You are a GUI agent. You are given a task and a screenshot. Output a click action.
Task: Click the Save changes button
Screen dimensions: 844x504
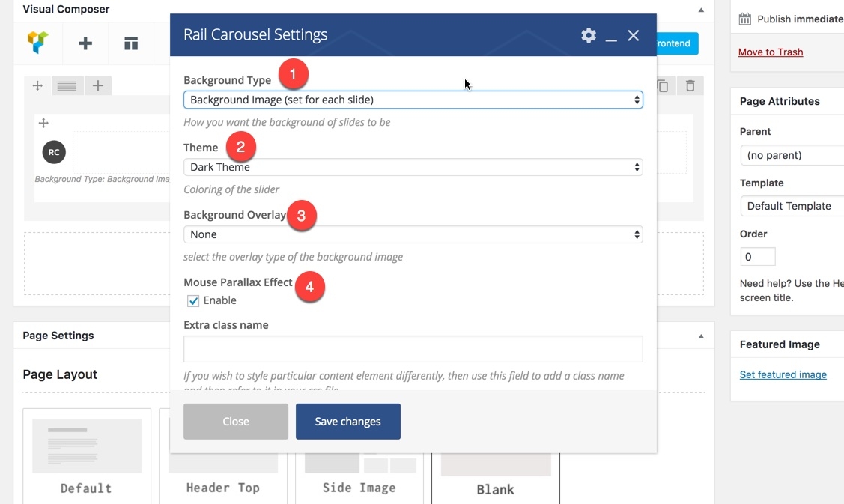[347, 422]
